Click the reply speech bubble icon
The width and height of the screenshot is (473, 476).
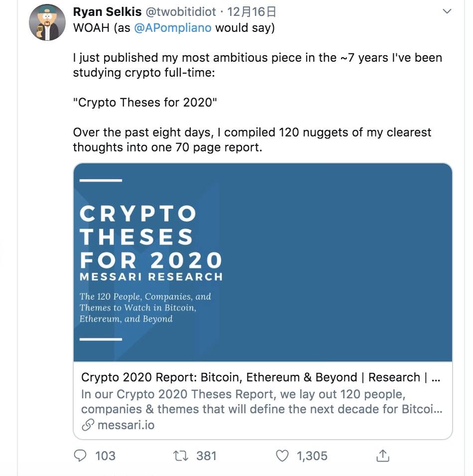point(80,455)
